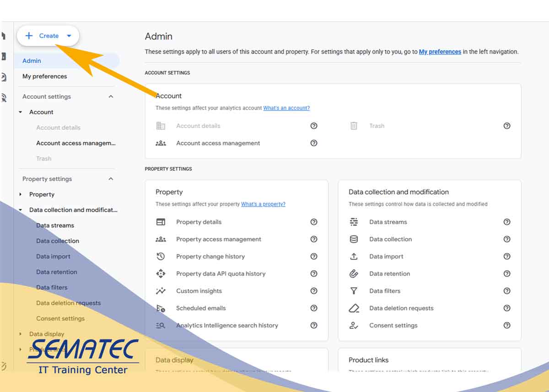Click help icon for Data streams card row

click(507, 222)
